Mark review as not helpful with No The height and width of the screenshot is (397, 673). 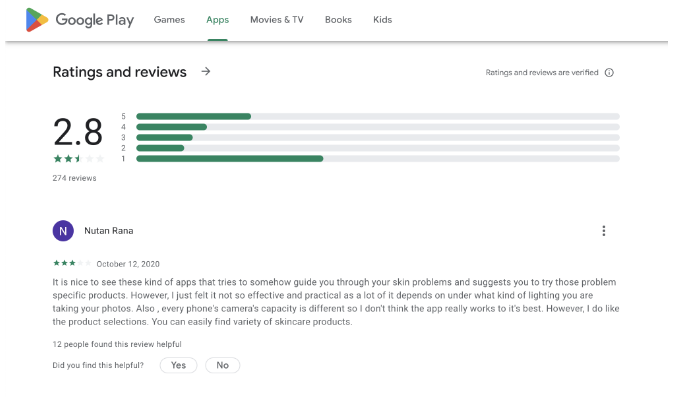click(222, 365)
